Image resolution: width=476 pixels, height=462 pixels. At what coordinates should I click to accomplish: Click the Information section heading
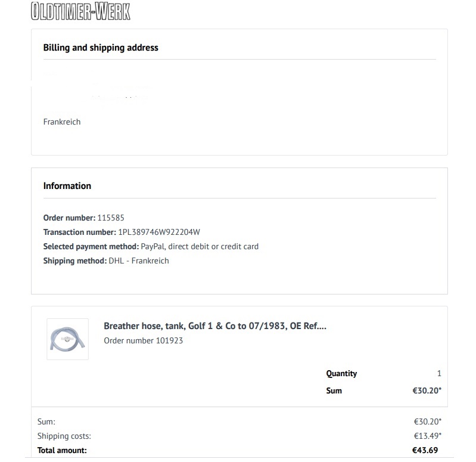(x=67, y=186)
